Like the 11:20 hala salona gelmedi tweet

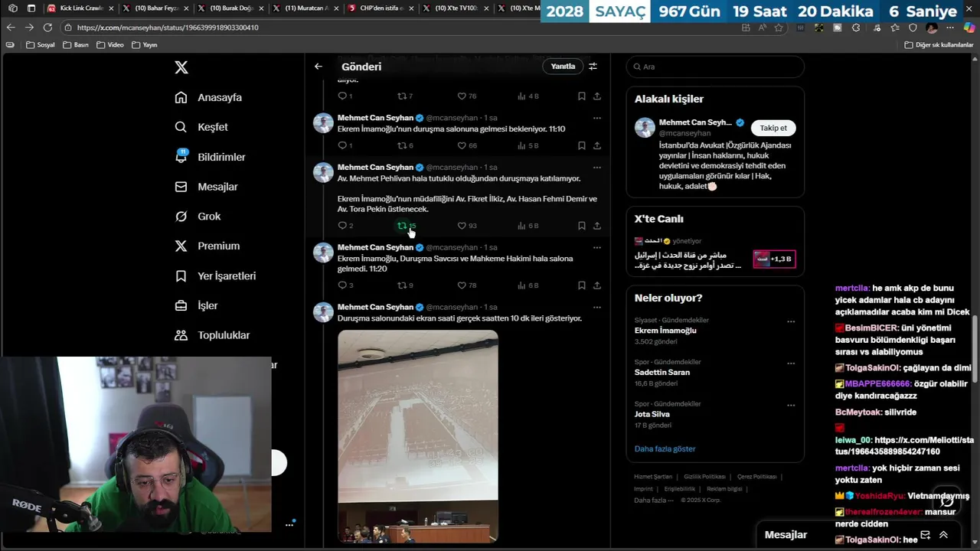pyautogui.click(x=466, y=285)
